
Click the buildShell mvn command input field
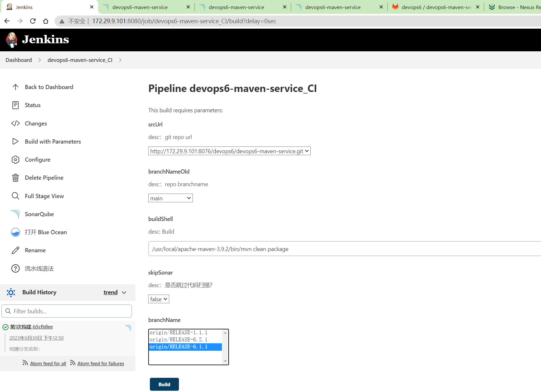(x=345, y=249)
